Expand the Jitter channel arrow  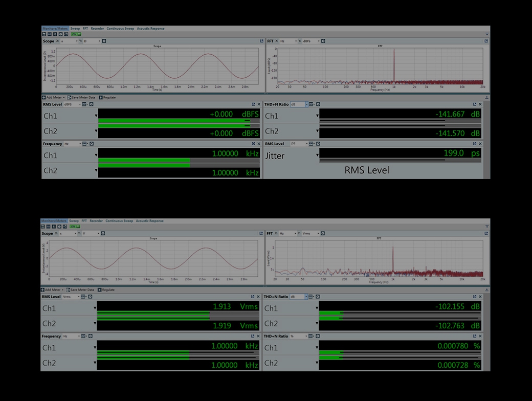click(317, 155)
